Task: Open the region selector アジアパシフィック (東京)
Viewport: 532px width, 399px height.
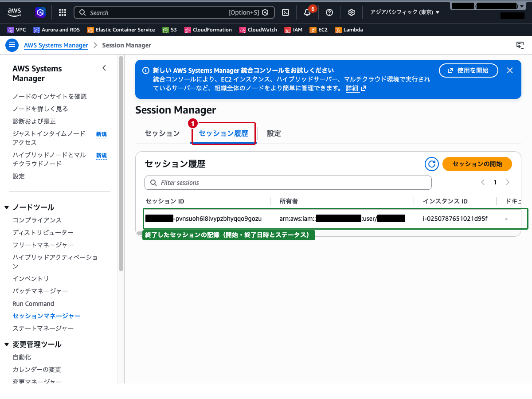Action: [x=405, y=12]
